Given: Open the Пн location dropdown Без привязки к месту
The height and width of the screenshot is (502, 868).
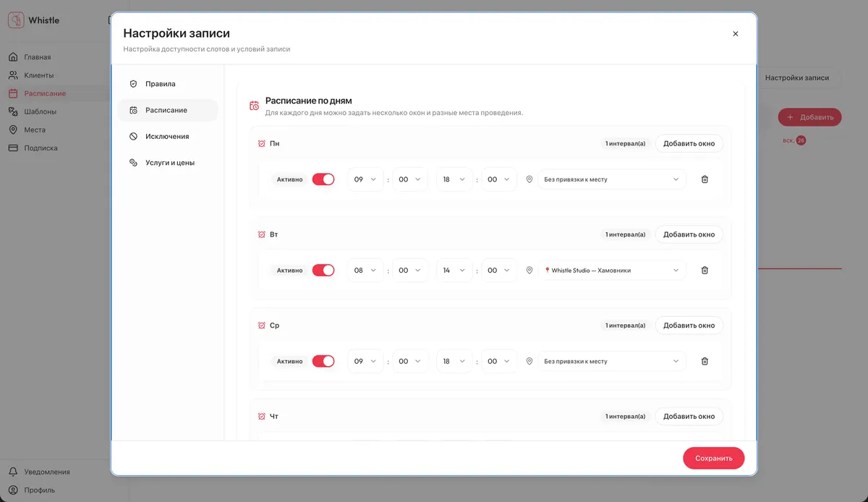Looking at the screenshot, I should click(x=612, y=179).
